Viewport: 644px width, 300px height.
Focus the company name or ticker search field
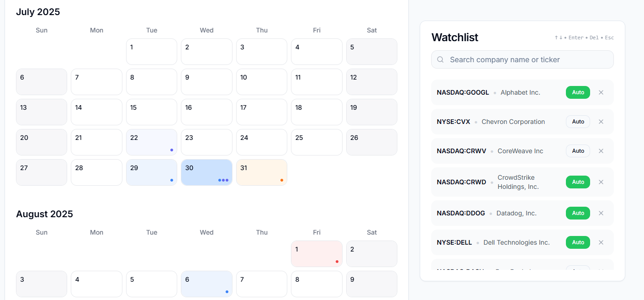click(x=522, y=59)
